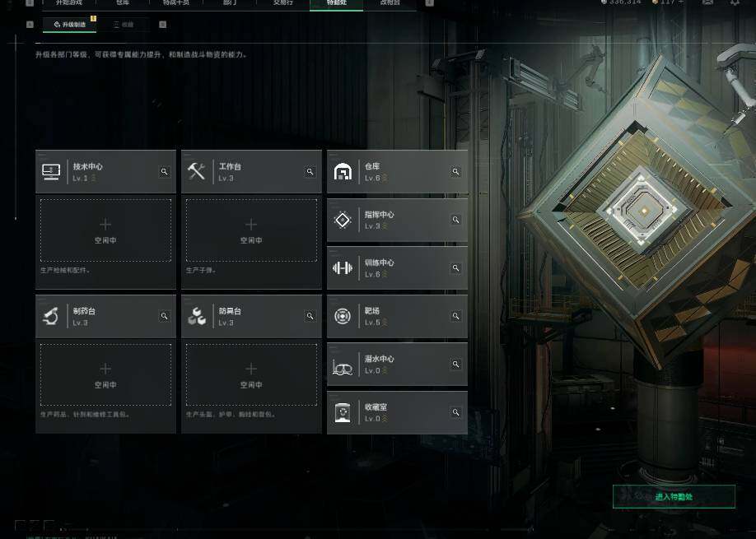The image size is (756, 539).
Task: Click the 进入特勤处 button
Action: [674, 496]
